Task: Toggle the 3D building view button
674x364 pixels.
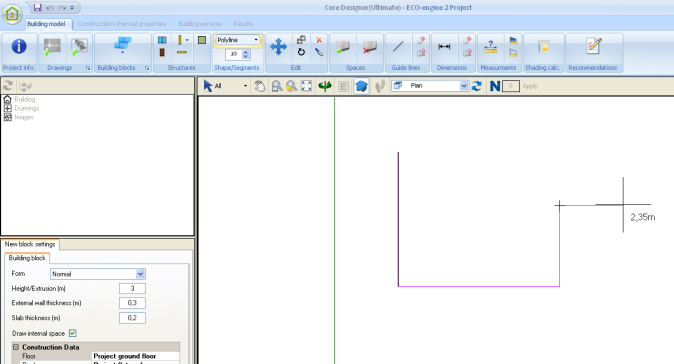Action: click(361, 86)
